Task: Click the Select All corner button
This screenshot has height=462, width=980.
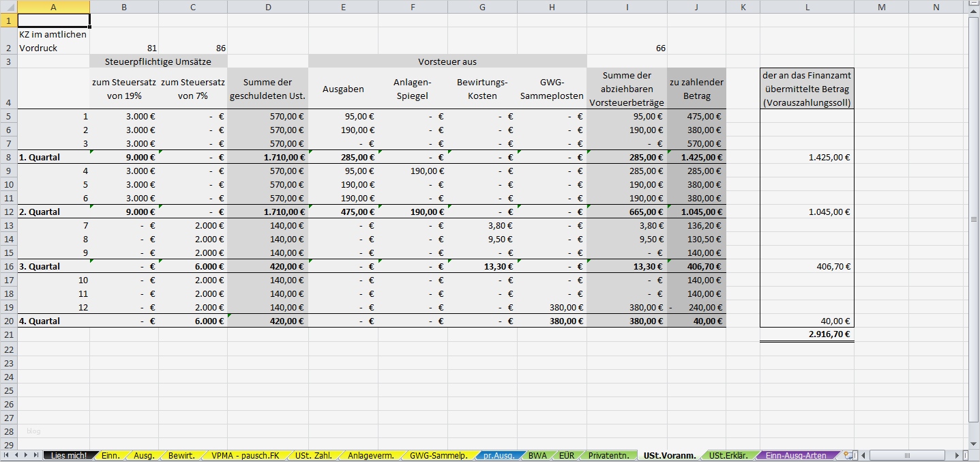Action: tap(8, 6)
